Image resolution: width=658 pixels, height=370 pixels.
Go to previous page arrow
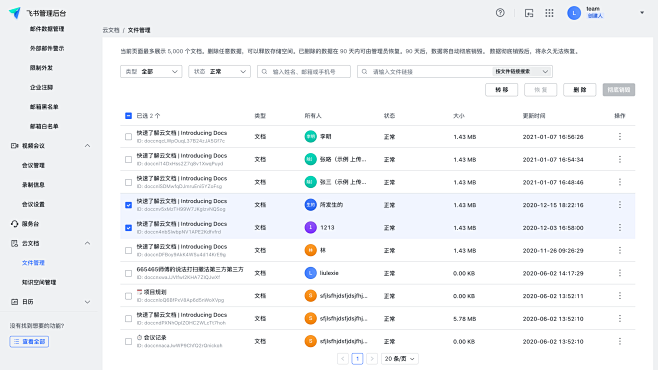[x=342, y=359]
